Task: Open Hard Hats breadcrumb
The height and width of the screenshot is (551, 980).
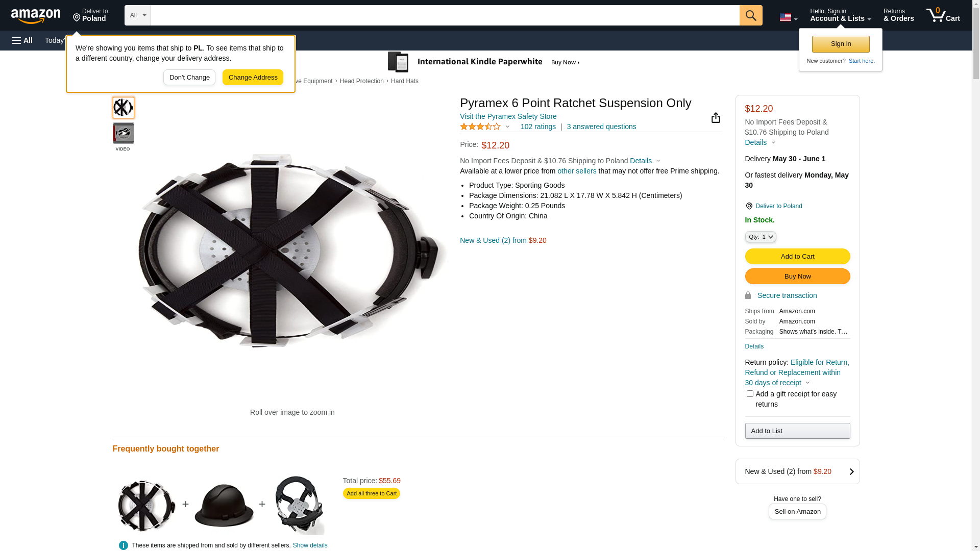Action: click(405, 81)
